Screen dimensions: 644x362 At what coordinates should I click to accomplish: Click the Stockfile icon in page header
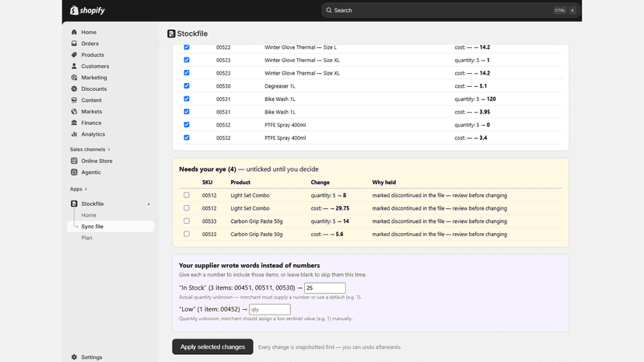pos(171,33)
